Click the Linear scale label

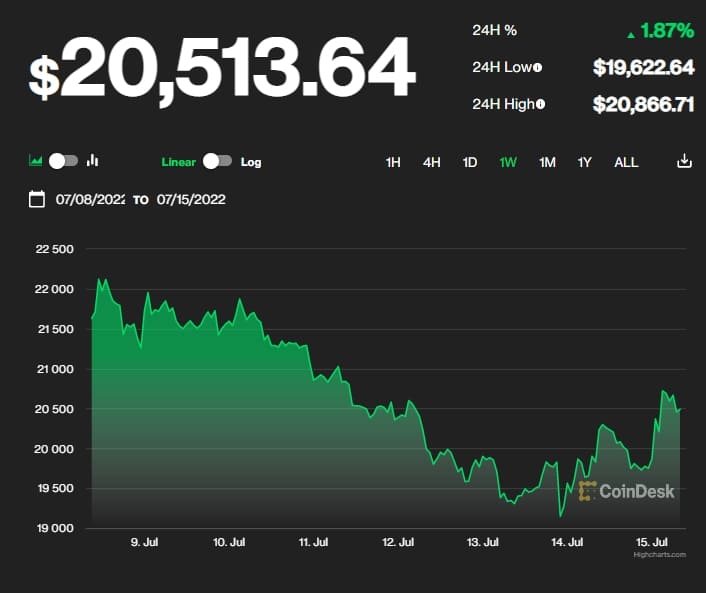tap(179, 162)
